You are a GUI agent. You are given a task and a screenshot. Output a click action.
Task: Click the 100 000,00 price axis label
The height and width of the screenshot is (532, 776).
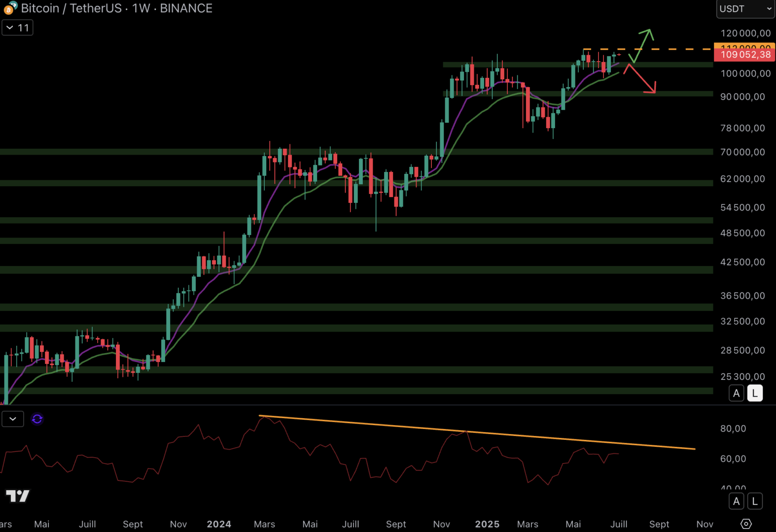745,73
